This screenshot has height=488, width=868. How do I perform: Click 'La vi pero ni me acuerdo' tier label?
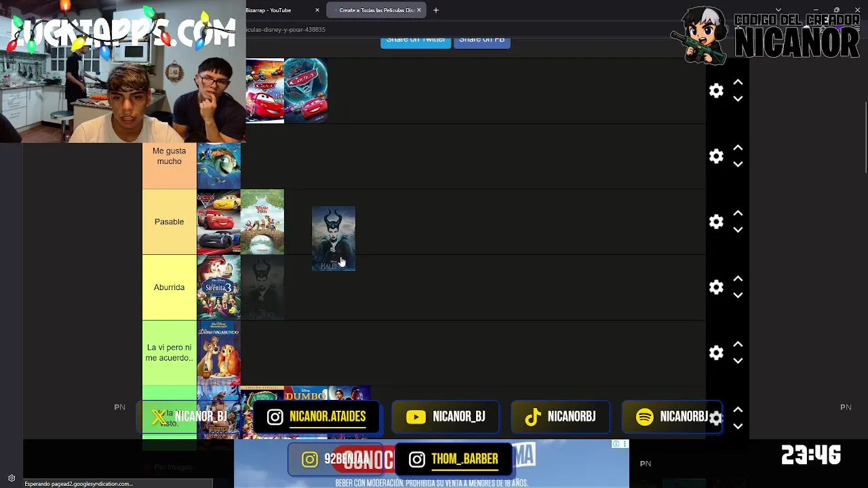(x=169, y=352)
